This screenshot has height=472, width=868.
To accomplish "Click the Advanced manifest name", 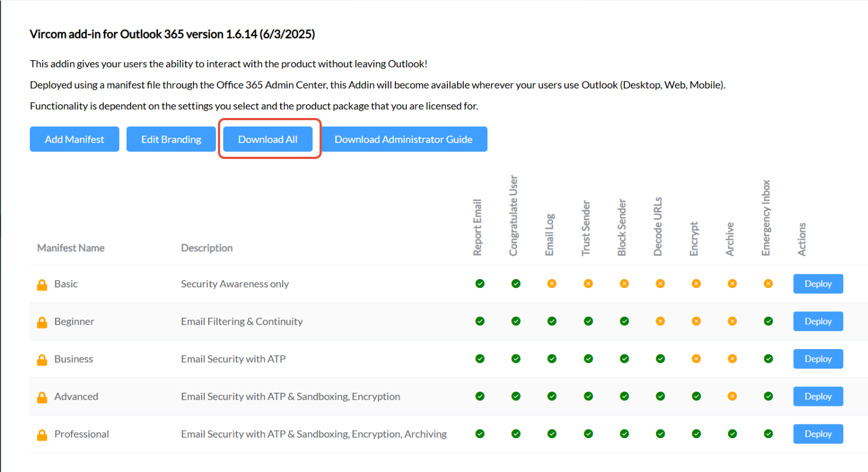I will 76,397.
